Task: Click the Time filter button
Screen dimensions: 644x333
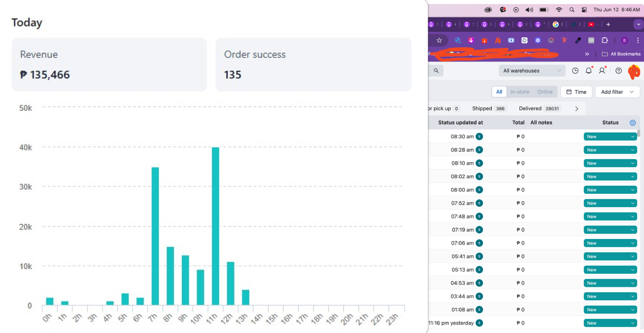Action: pos(576,92)
